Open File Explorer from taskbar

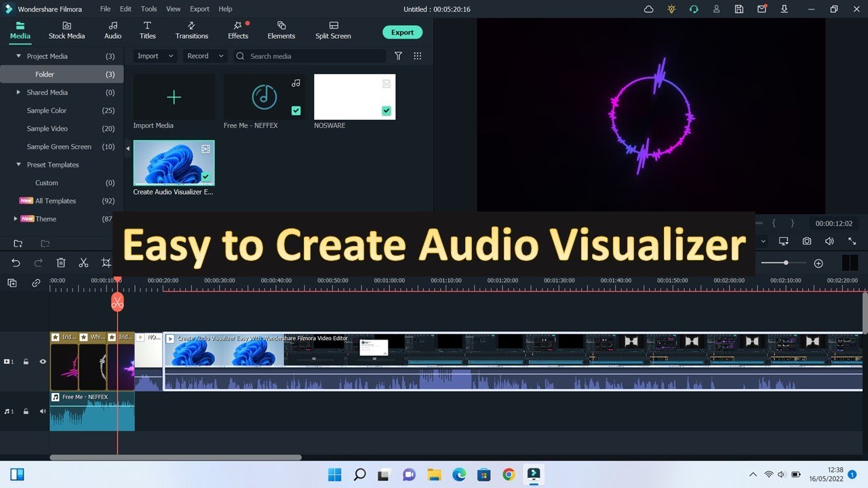pyautogui.click(x=434, y=474)
